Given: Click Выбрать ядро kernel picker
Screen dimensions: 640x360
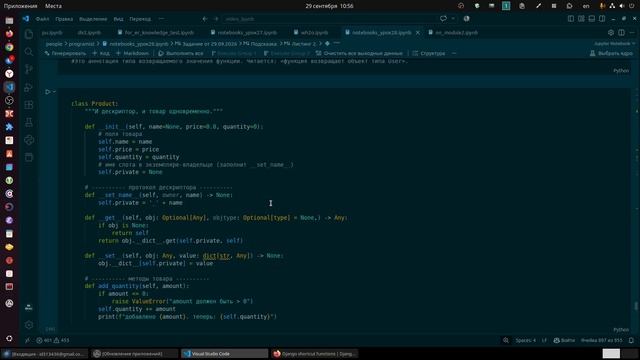Looking at the screenshot, I should [x=611, y=53].
